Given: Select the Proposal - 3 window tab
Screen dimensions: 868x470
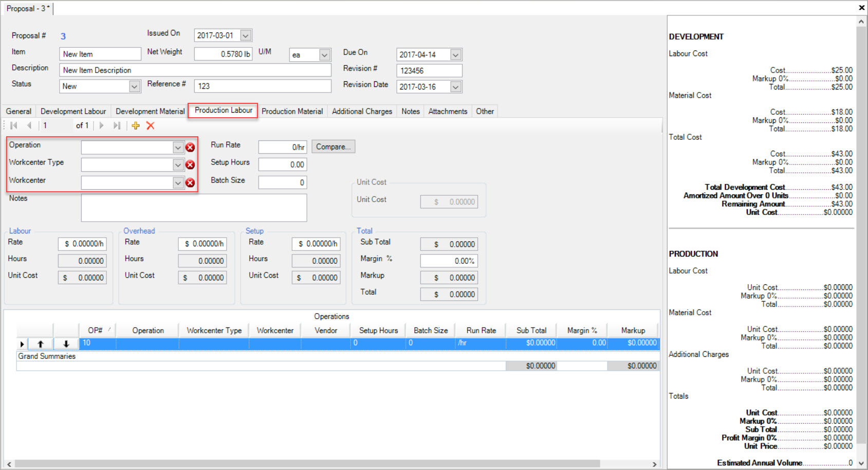Looking at the screenshot, I should pos(28,8).
